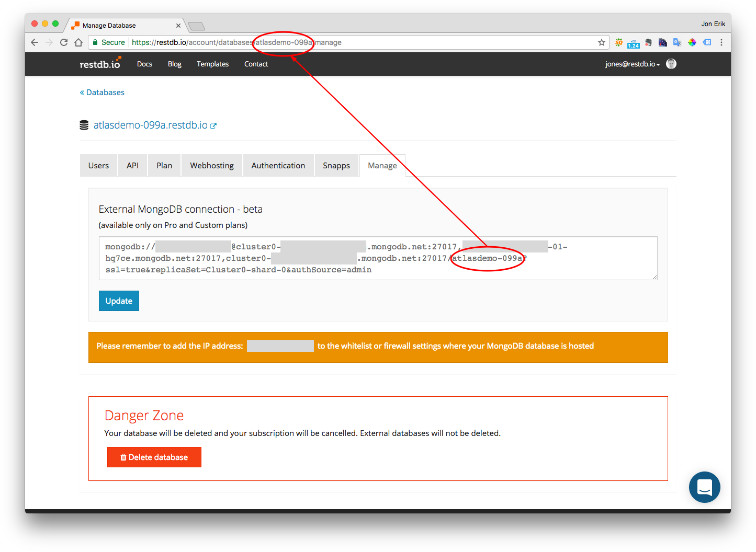Switch to the Users tab

point(98,165)
